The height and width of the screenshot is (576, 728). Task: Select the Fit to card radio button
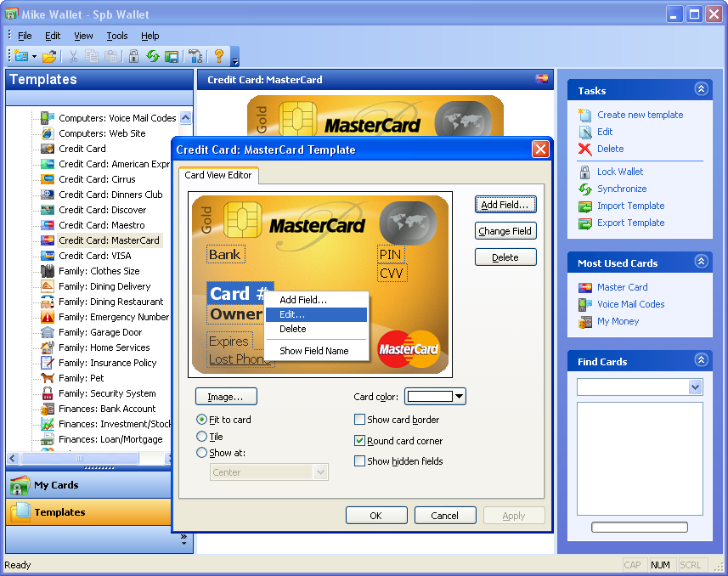coord(201,420)
